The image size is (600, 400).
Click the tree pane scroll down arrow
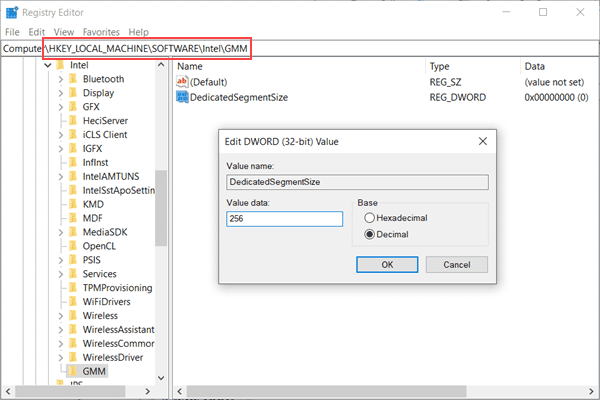click(161, 378)
